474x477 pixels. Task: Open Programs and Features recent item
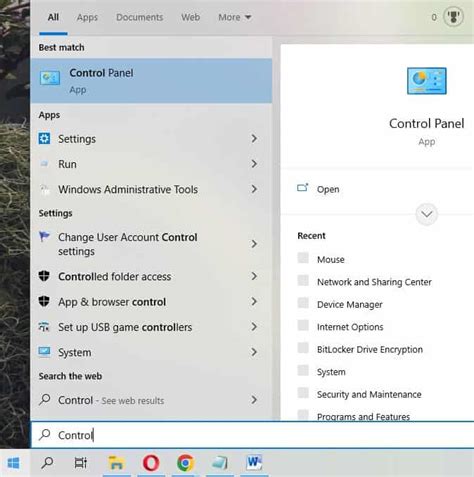pos(363,416)
